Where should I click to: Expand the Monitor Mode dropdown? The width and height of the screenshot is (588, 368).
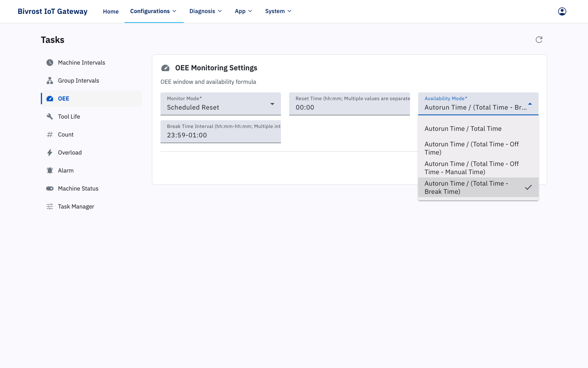coord(220,104)
